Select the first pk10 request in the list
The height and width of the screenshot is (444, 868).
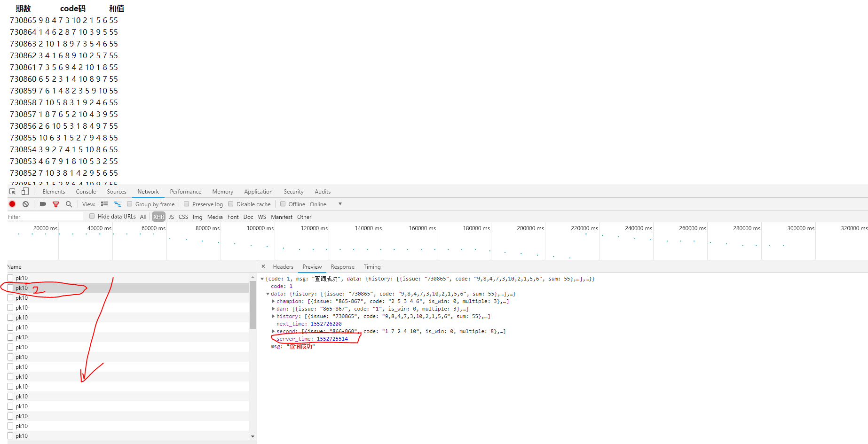click(x=128, y=278)
